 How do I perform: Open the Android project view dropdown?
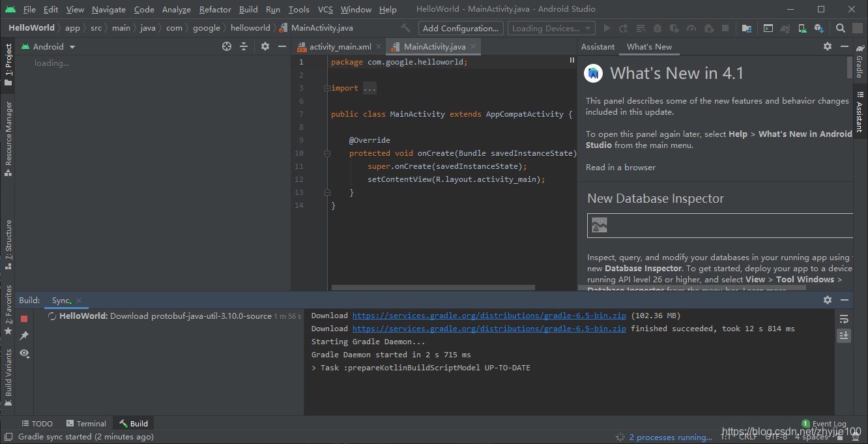[x=48, y=46]
